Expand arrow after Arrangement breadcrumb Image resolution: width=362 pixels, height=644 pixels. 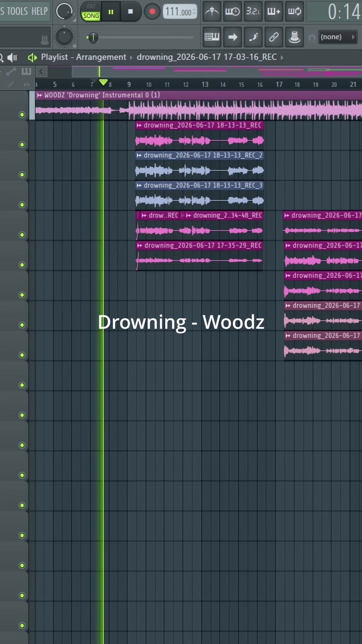point(131,58)
